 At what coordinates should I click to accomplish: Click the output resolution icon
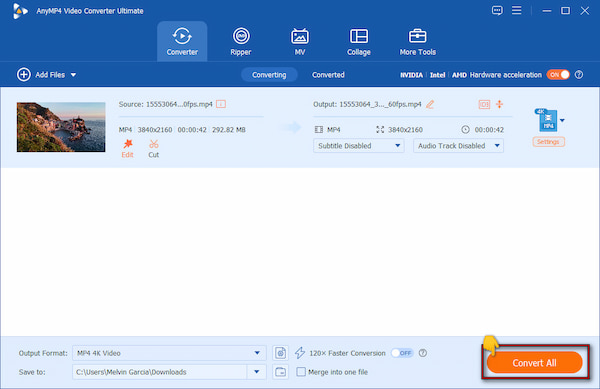point(380,130)
